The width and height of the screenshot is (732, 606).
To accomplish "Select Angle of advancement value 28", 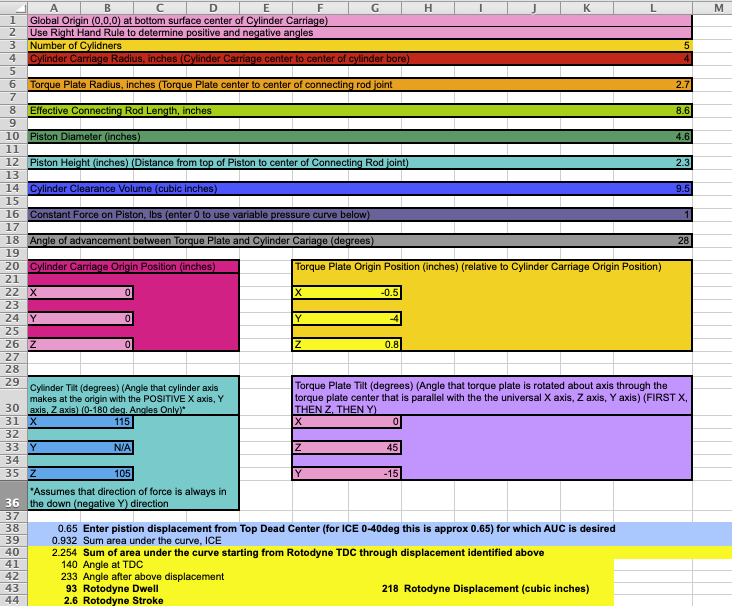I will tap(683, 240).
